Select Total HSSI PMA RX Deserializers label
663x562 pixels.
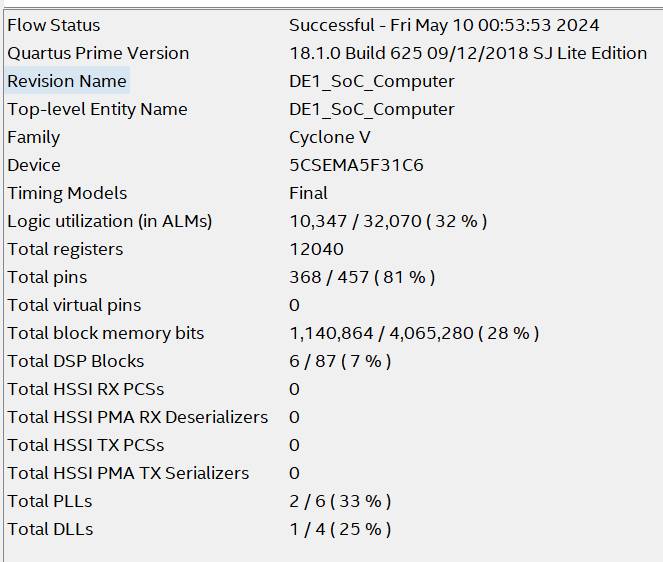point(138,417)
